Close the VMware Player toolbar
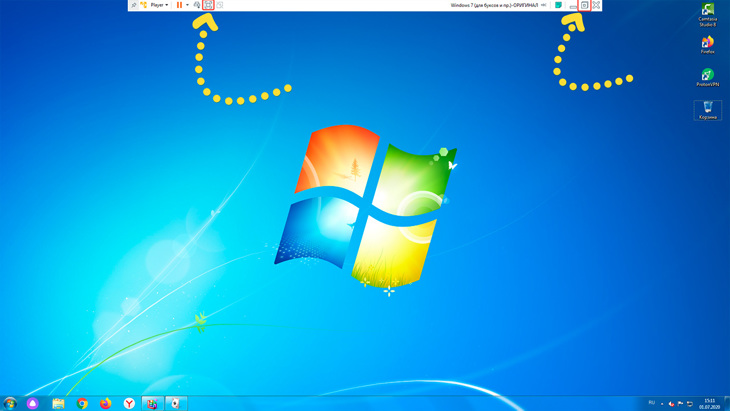Image resolution: width=730 pixels, height=411 pixels. [x=596, y=5]
